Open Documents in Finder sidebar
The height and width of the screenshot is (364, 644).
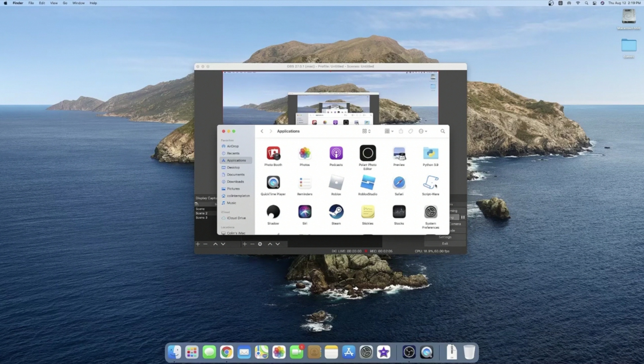click(236, 175)
